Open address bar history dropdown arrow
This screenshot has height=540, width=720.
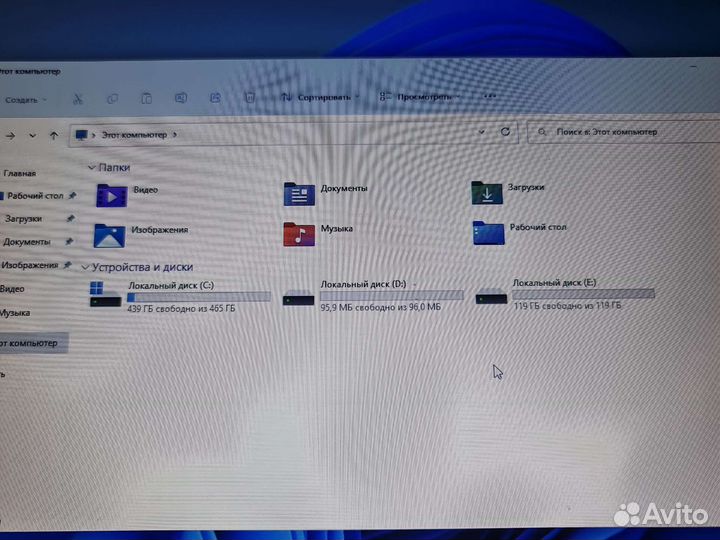tap(481, 132)
